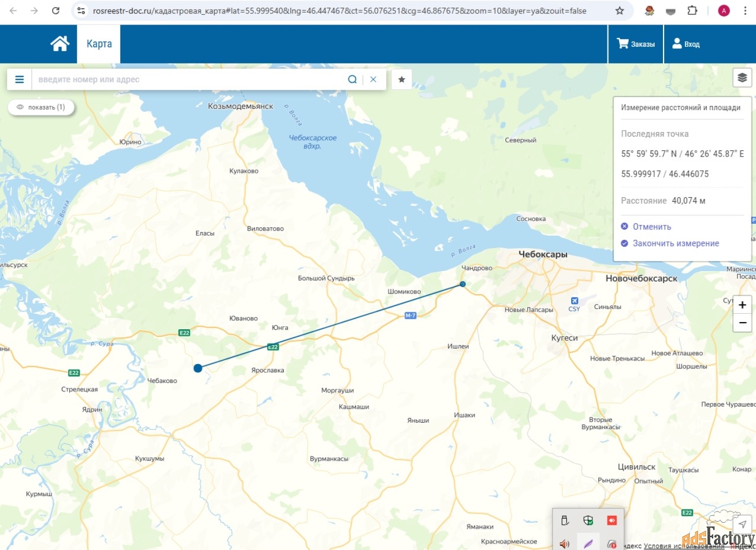
Task: Open the hamburger menu beside search
Action: pos(20,79)
